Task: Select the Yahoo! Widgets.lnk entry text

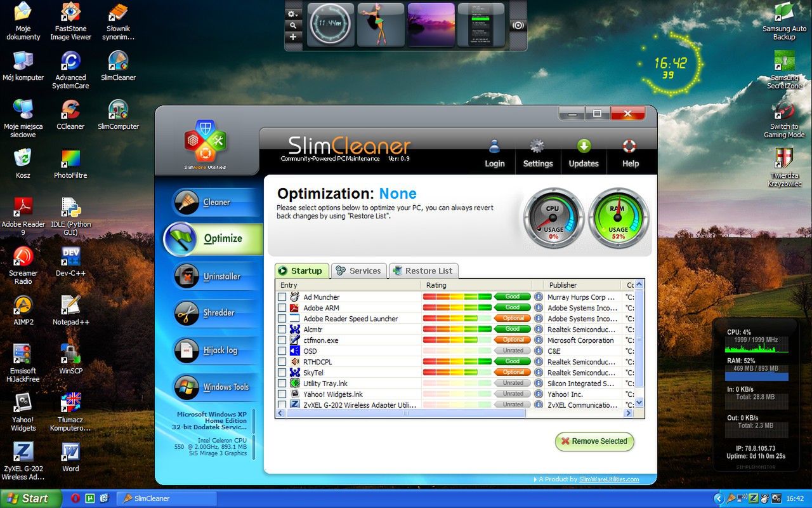Action: click(333, 394)
